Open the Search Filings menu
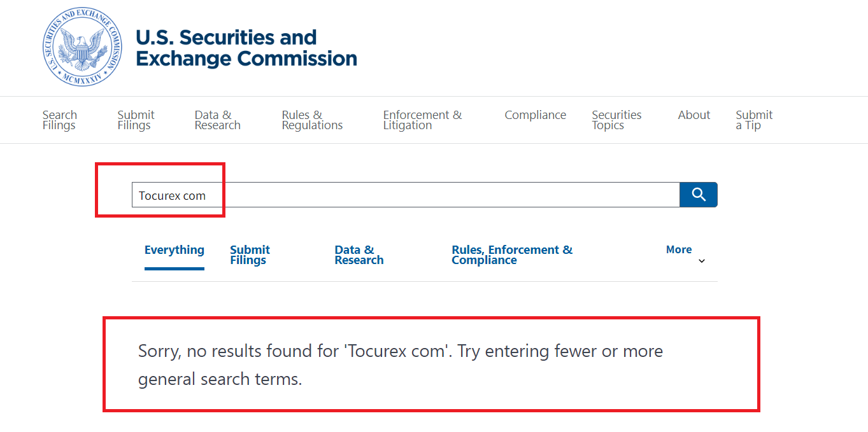Image resolution: width=868 pixels, height=432 pixels. tap(60, 120)
